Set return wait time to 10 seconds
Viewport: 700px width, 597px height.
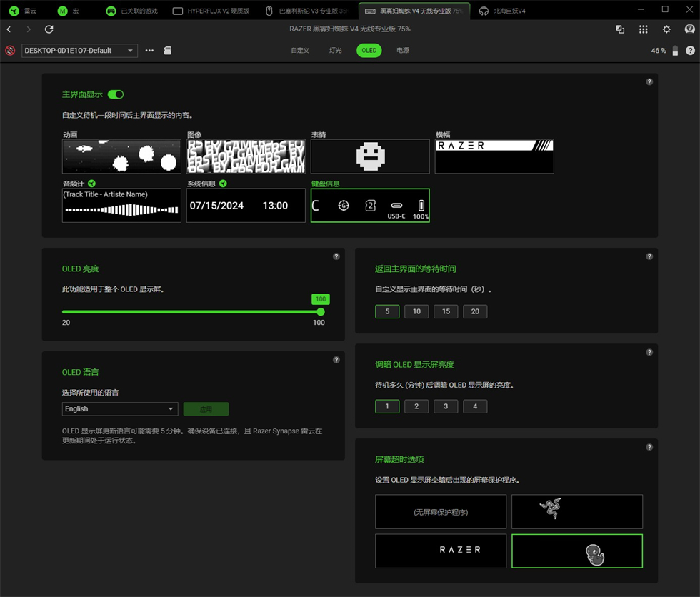click(x=416, y=311)
